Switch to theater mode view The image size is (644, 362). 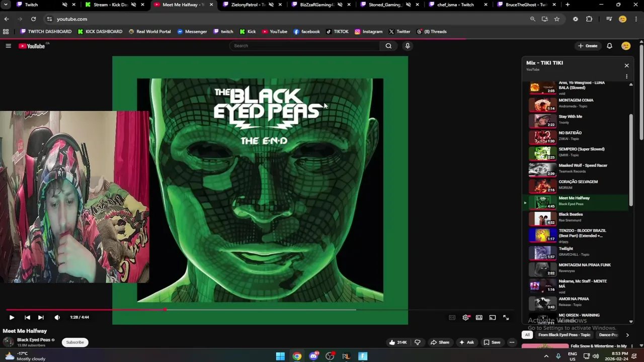pos(479,317)
